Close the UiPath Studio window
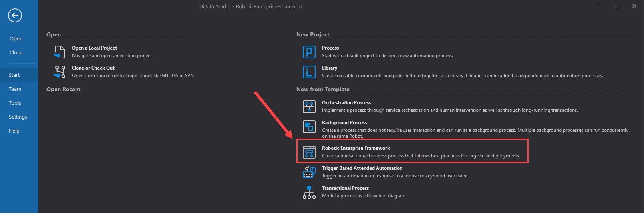644x213 pixels. click(x=634, y=6)
